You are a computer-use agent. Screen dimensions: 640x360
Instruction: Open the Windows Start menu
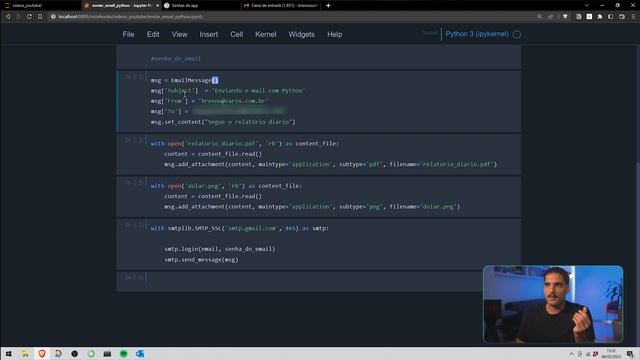[9, 353]
